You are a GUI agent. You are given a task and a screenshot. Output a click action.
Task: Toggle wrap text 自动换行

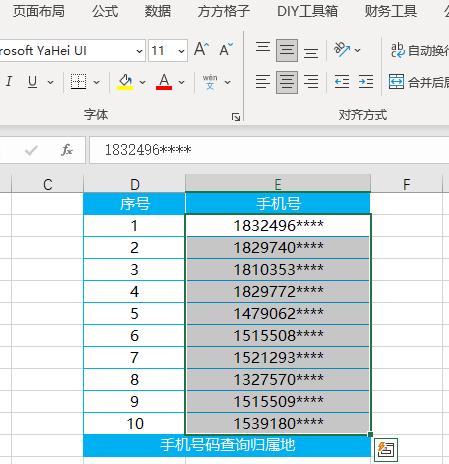click(x=419, y=50)
